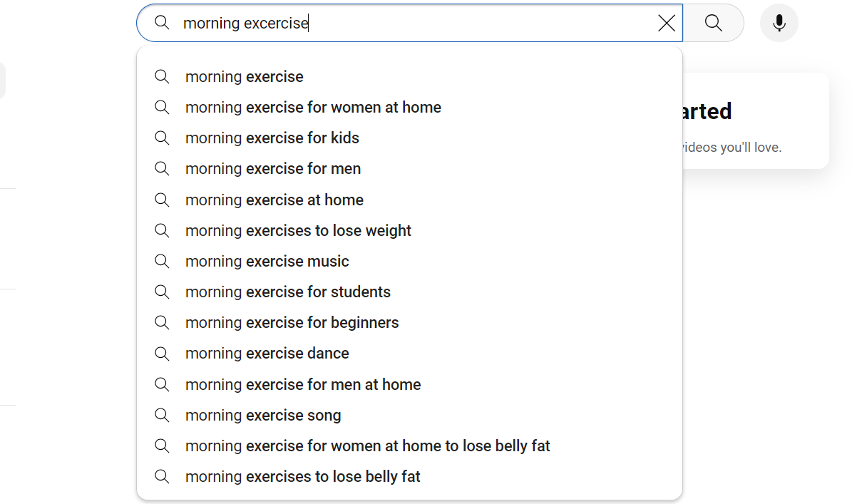Image resolution: width=857 pixels, height=504 pixels.
Task: Click the magnifier icon inside search box
Action: coord(162,23)
